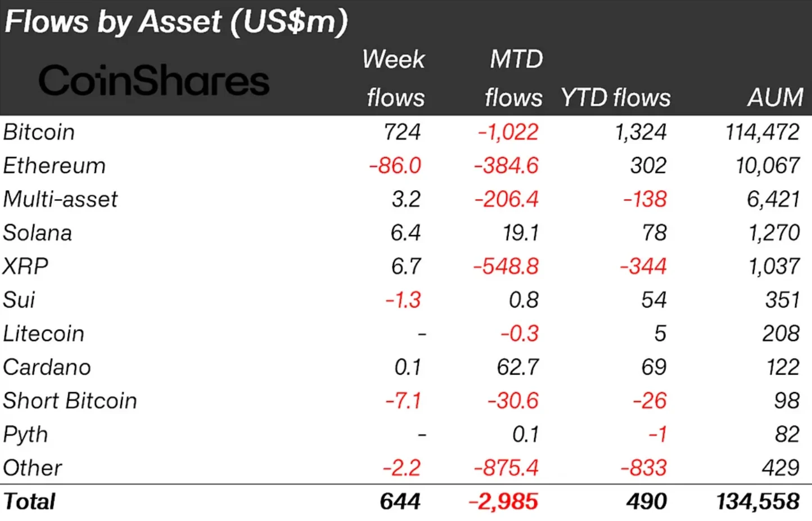Select the Total row label
This screenshot has width=812, height=521.
29,501
